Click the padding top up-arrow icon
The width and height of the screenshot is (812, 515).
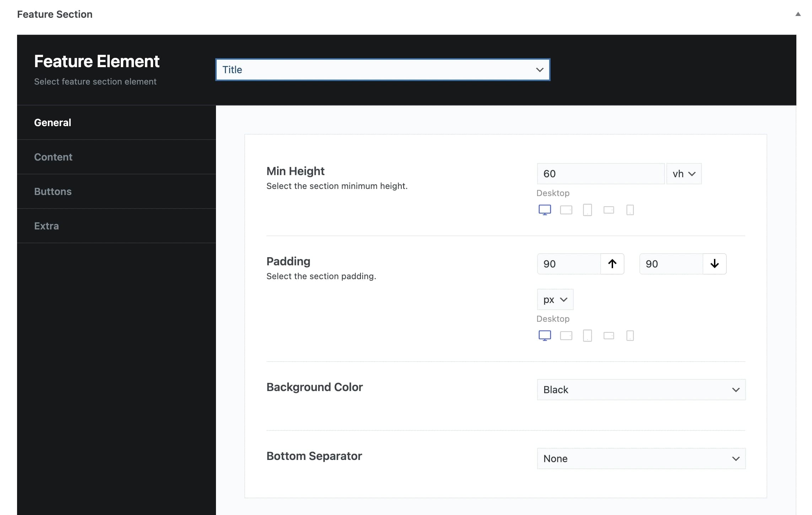tap(612, 264)
